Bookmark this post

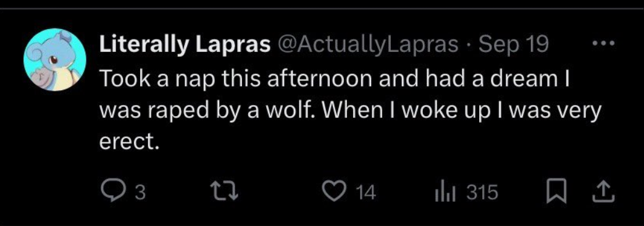coord(556,193)
